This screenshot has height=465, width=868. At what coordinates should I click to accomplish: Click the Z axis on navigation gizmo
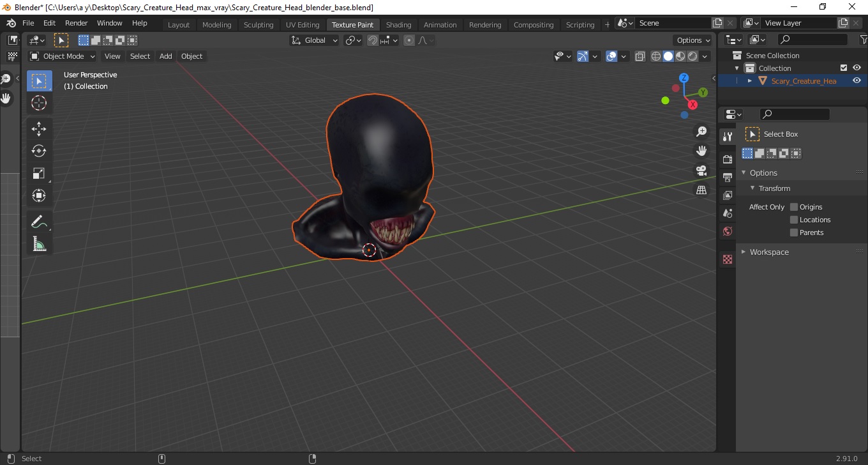pos(684,78)
